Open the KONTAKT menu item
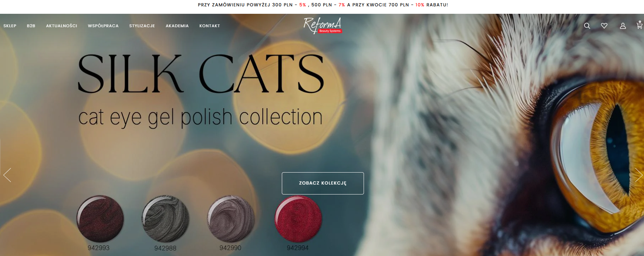Viewport: 644px width, 256px height. [210, 26]
